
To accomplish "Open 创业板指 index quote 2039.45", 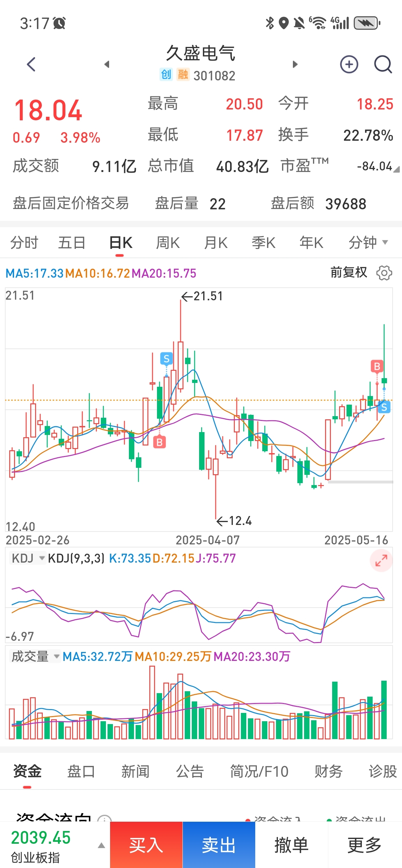I will (x=41, y=846).
